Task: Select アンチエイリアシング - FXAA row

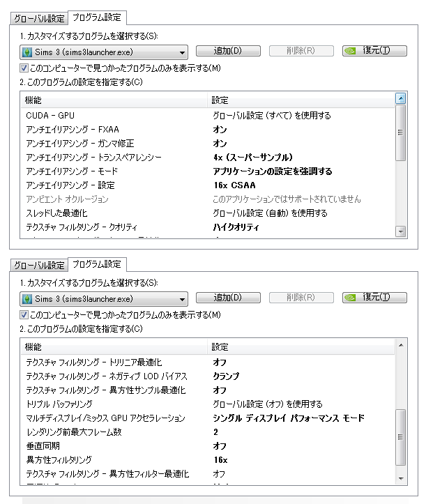Action: point(208,130)
